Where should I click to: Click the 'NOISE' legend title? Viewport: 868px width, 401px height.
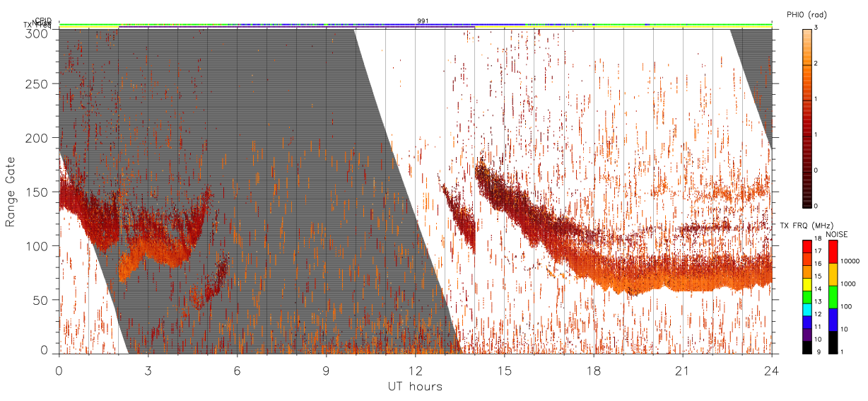click(x=838, y=234)
